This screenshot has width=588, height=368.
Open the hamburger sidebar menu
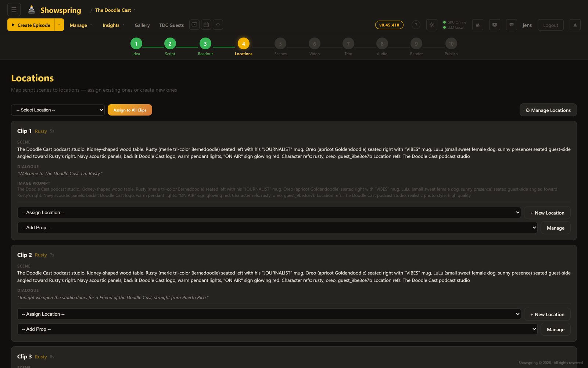point(14,10)
